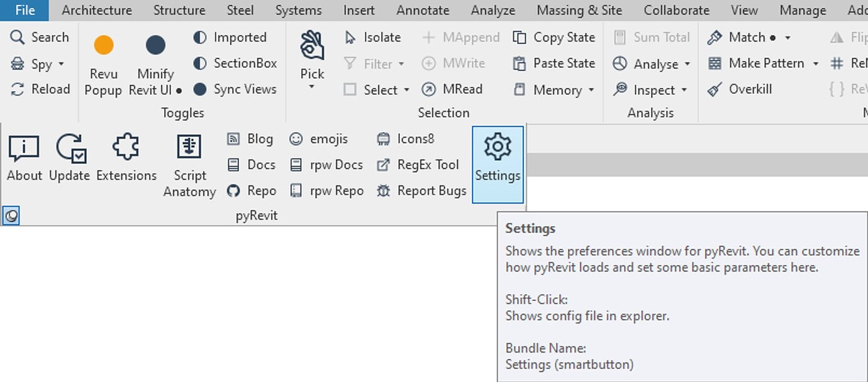
Task: Click Copy State
Action: pos(554,37)
